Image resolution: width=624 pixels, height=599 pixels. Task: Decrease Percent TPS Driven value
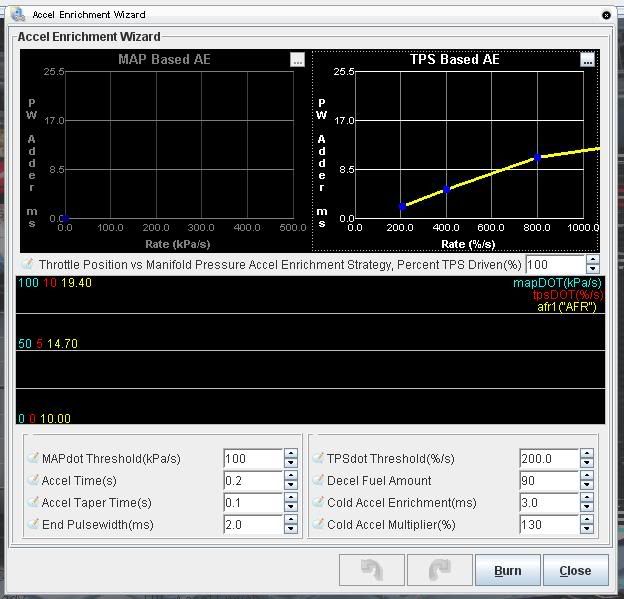[593, 269]
